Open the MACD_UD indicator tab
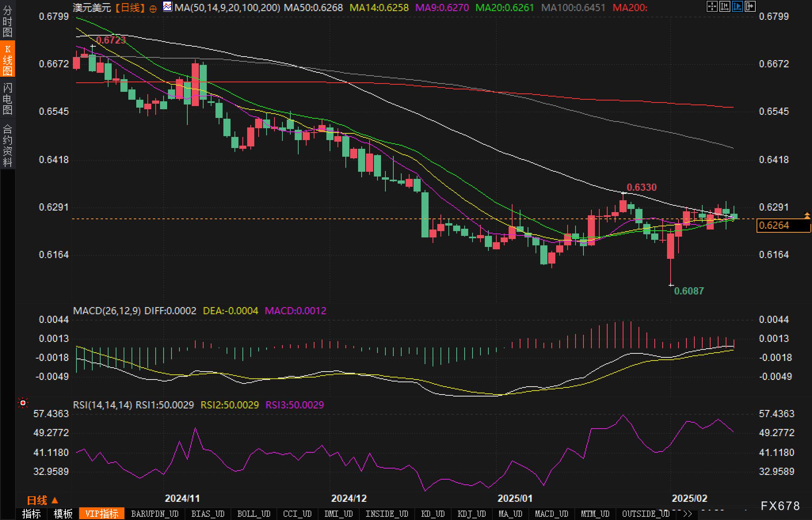Screen dimensions: 812x520 551,513
